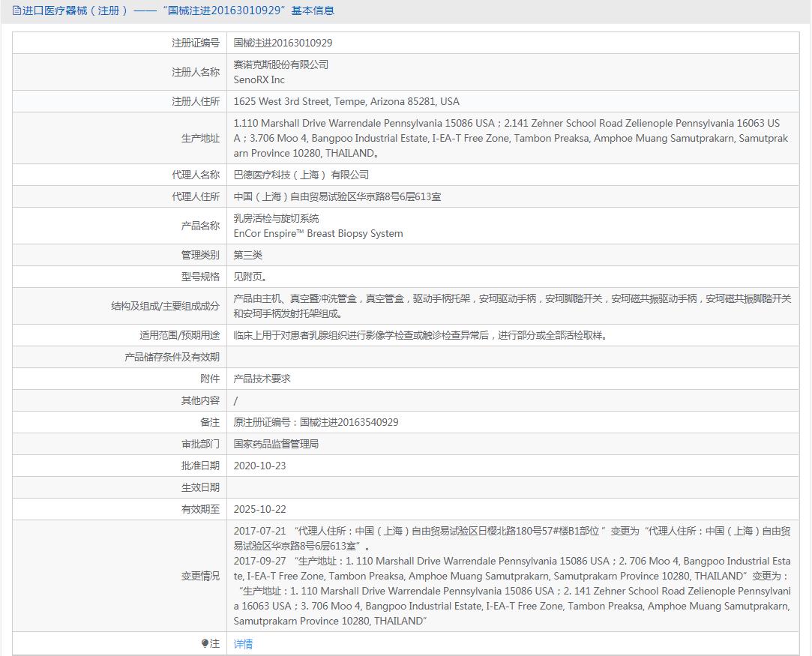812x656 pixels.
Task: Click the agent address in the 代理人住所 row
Action: coord(337,196)
